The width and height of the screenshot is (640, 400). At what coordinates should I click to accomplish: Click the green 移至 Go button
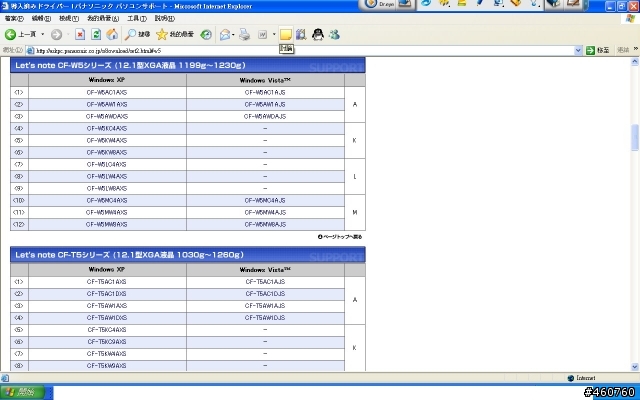(598, 50)
